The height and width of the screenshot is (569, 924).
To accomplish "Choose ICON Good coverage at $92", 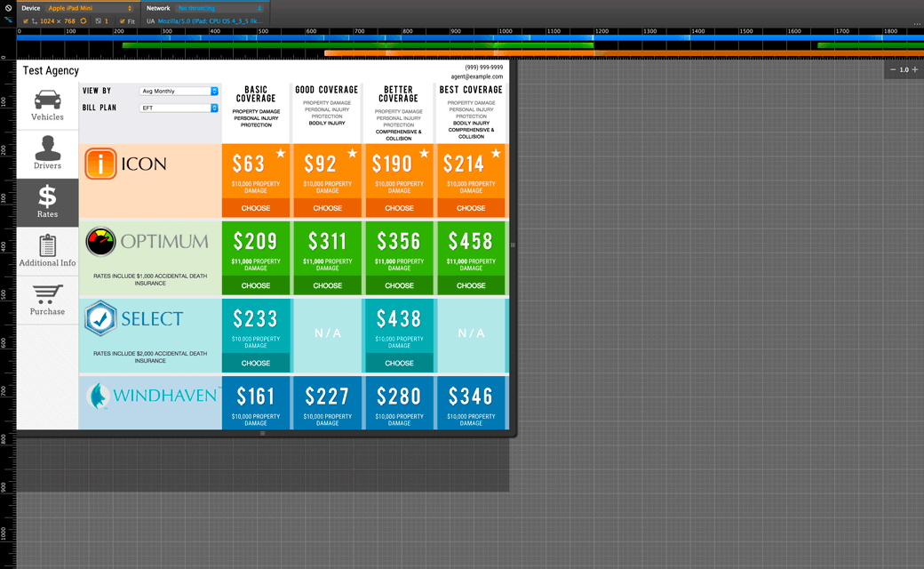I will pyautogui.click(x=328, y=208).
